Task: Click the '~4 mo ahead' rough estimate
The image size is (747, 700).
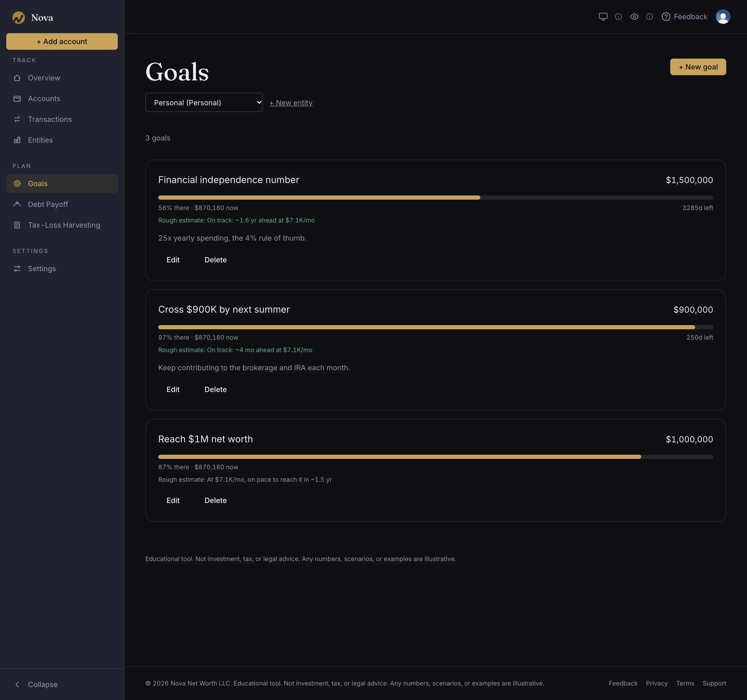Action: pos(235,350)
